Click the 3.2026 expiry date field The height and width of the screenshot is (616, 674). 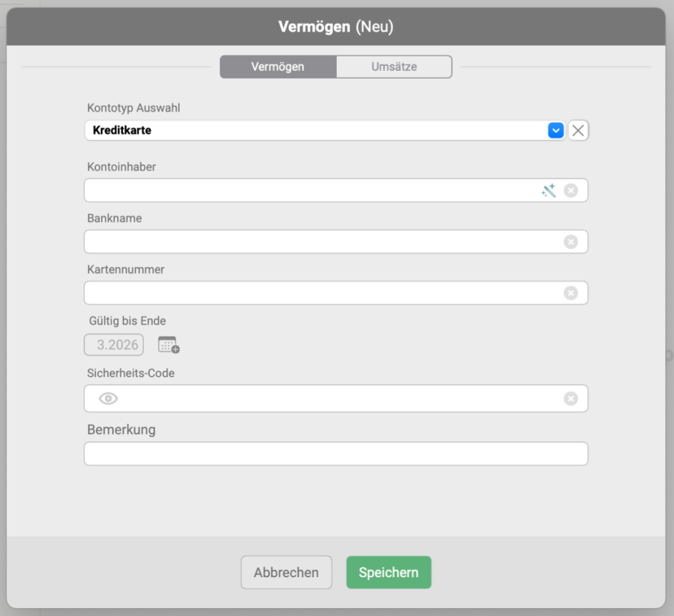(114, 345)
